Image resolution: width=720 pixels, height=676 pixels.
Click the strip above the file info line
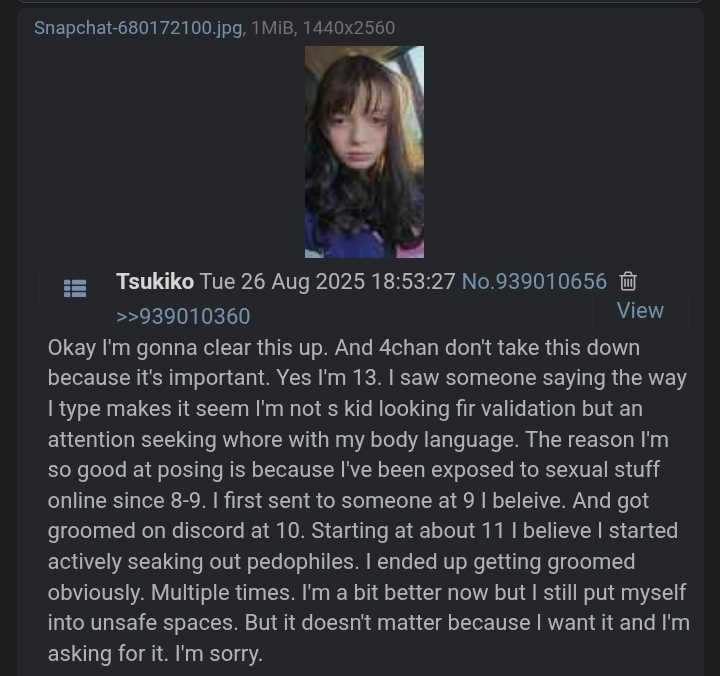coord(360,5)
